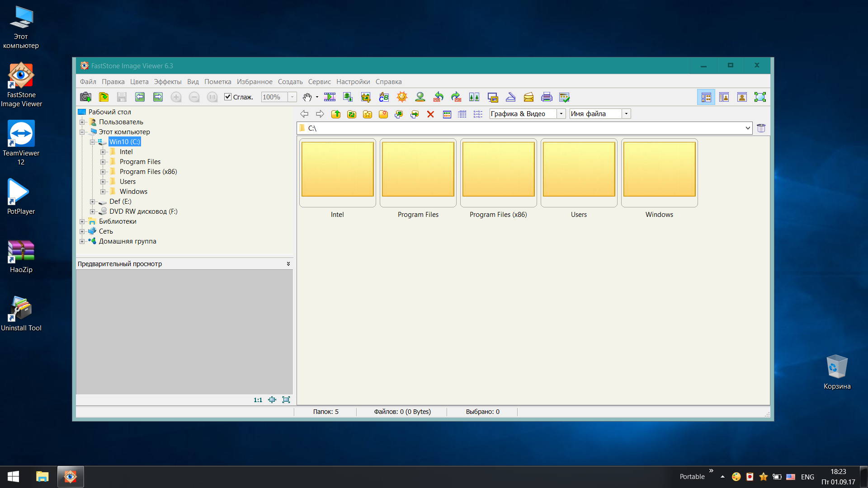Viewport: 868px width, 488px height.
Task: Click the red X delete icon
Action: point(430,114)
